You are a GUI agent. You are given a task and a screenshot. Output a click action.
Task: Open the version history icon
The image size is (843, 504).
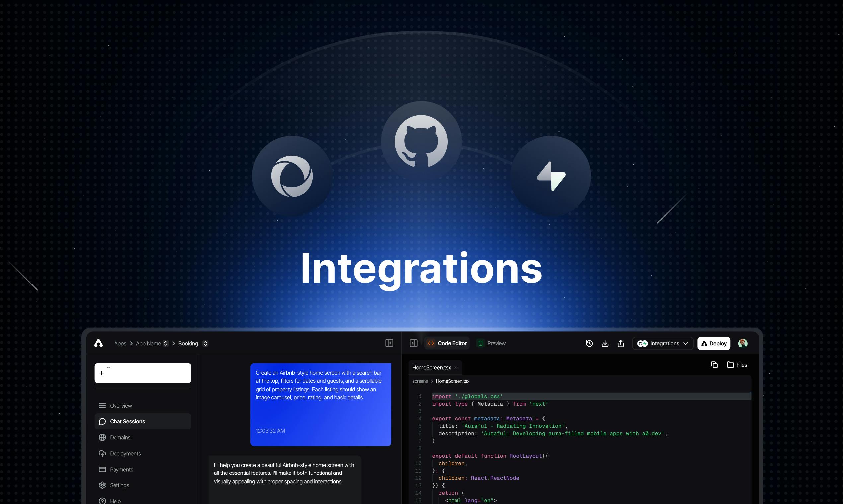589,344
